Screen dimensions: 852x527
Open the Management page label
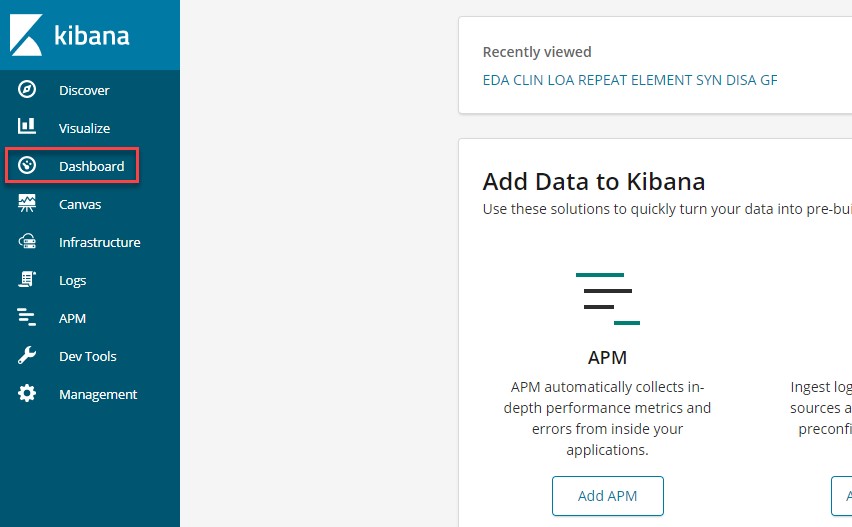[x=98, y=394]
